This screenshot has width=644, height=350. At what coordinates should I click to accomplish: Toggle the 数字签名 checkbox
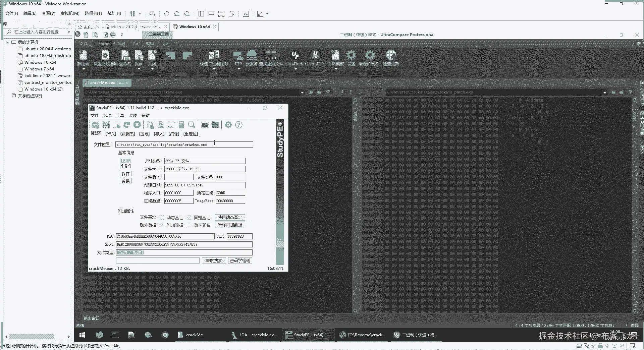(x=189, y=225)
